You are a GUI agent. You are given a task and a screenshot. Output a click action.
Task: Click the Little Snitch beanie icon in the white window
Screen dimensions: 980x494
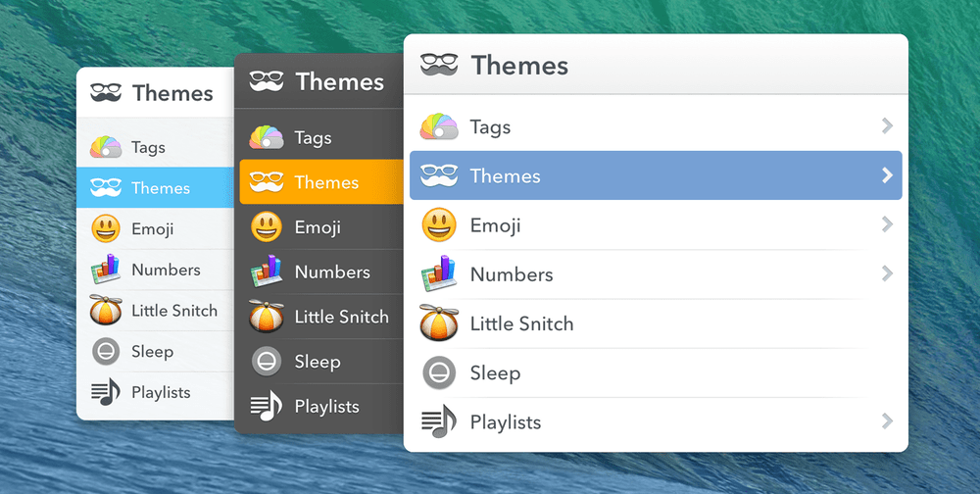tap(439, 322)
